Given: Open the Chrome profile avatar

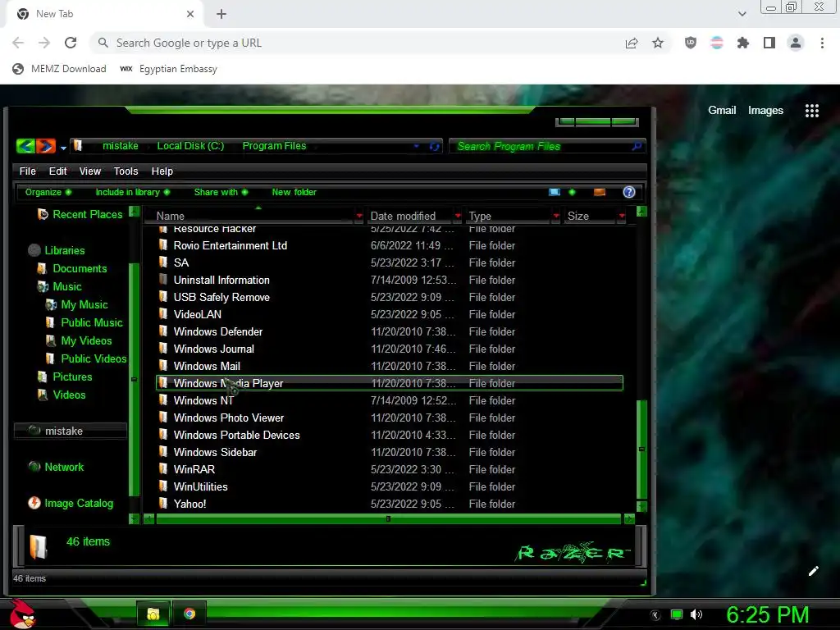Looking at the screenshot, I should pyautogui.click(x=796, y=43).
